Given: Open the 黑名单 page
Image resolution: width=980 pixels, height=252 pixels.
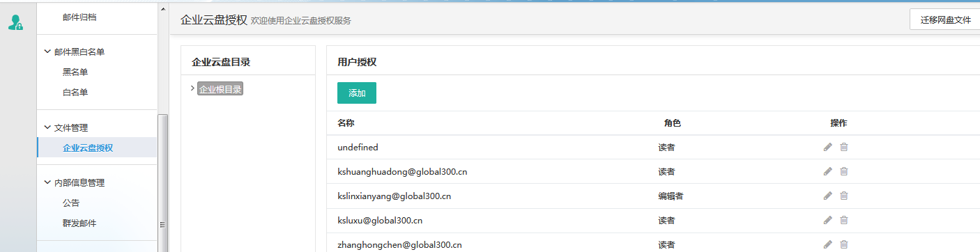Looking at the screenshot, I should pyautogui.click(x=75, y=72).
